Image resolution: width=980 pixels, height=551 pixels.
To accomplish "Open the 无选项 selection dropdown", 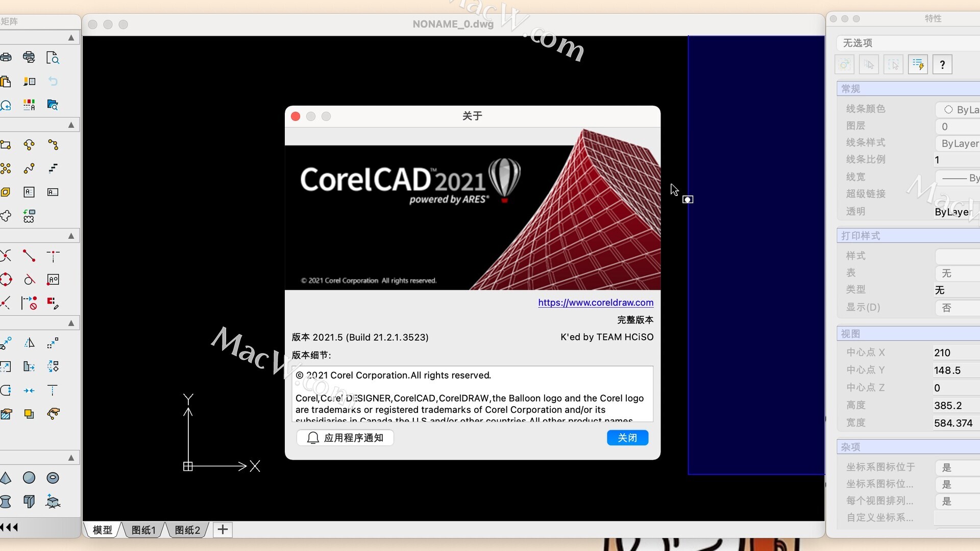I will (x=909, y=43).
